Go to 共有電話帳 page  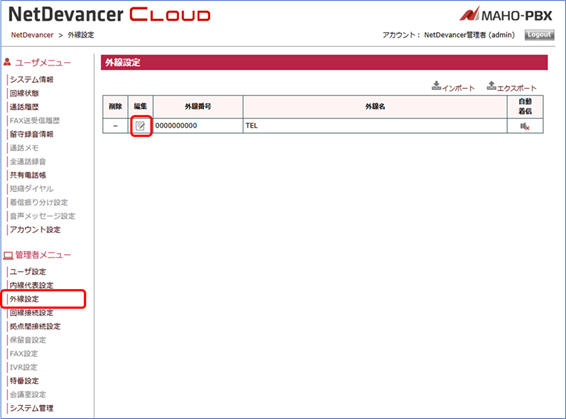[x=28, y=175]
